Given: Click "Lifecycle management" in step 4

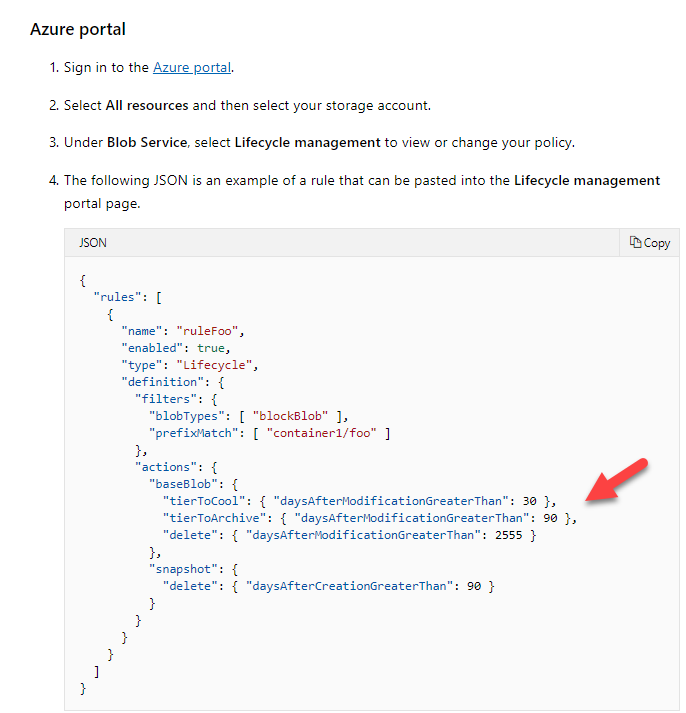Looking at the screenshot, I should [x=587, y=181].
